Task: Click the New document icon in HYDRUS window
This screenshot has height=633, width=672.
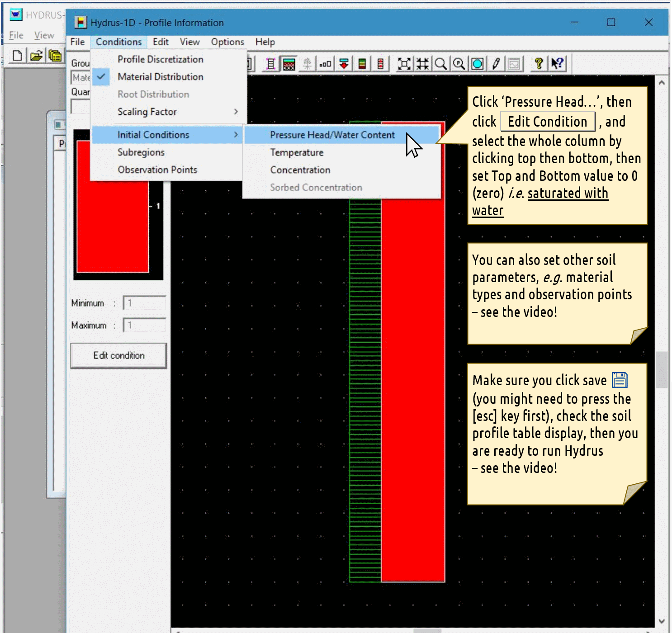Action: coord(17,56)
